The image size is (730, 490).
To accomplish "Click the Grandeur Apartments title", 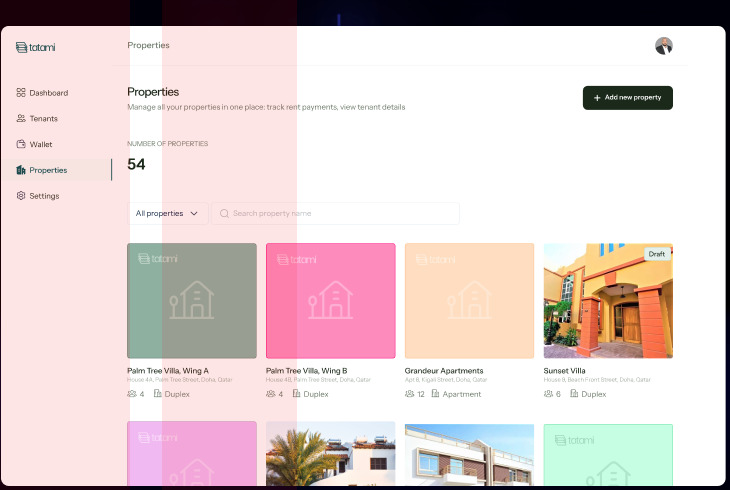I will [x=444, y=371].
